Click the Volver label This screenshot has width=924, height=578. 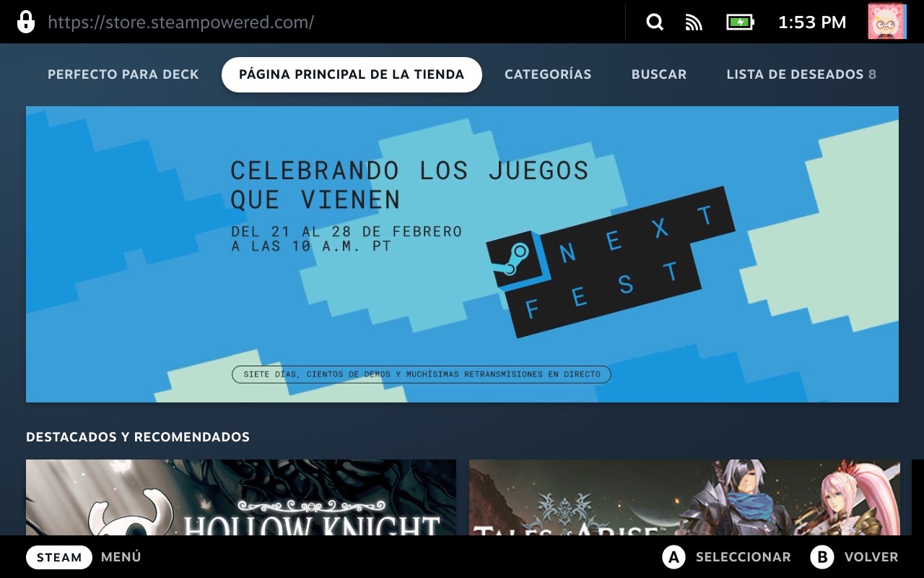pyautogui.click(x=871, y=557)
